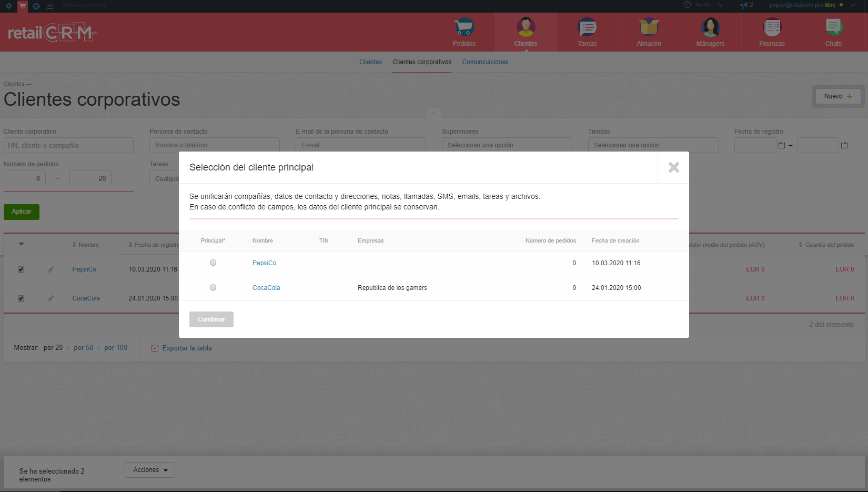Expand the Ayuda dropdown
The width and height of the screenshot is (868, 492).
pyautogui.click(x=720, y=5)
